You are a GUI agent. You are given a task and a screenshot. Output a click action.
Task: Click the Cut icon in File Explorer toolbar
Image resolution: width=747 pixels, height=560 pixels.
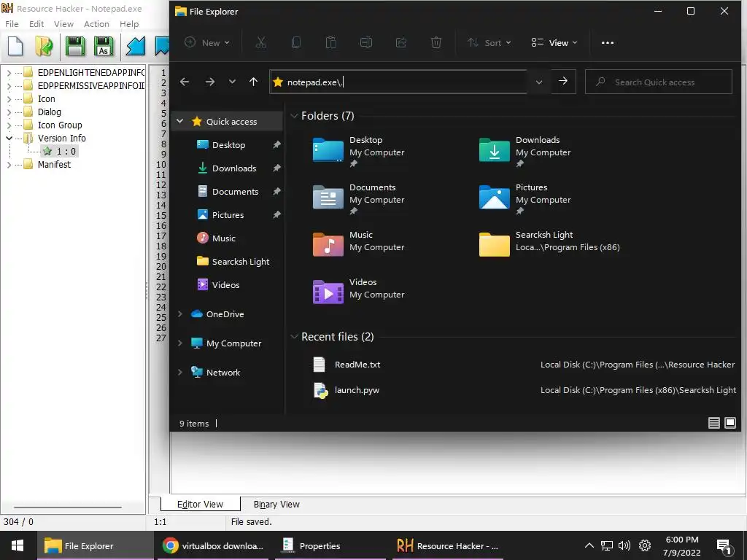pyautogui.click(x=260, y=42)
